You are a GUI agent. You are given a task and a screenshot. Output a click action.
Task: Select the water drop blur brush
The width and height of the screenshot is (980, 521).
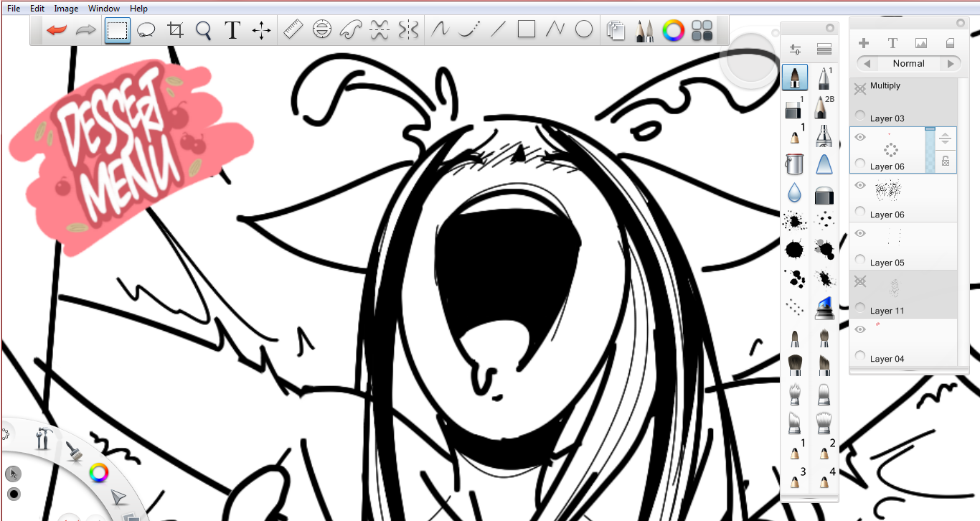(x=794, y=192)
